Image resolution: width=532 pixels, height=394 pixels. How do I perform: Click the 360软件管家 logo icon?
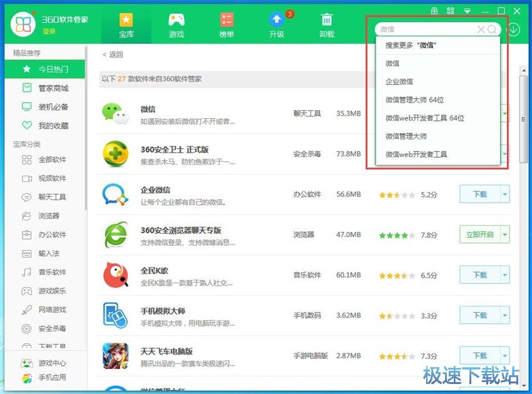tap(23, 24)
